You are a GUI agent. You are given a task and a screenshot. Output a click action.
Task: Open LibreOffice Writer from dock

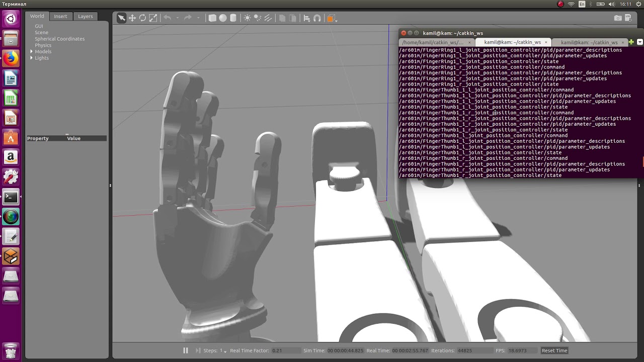[x=11, y=78]
